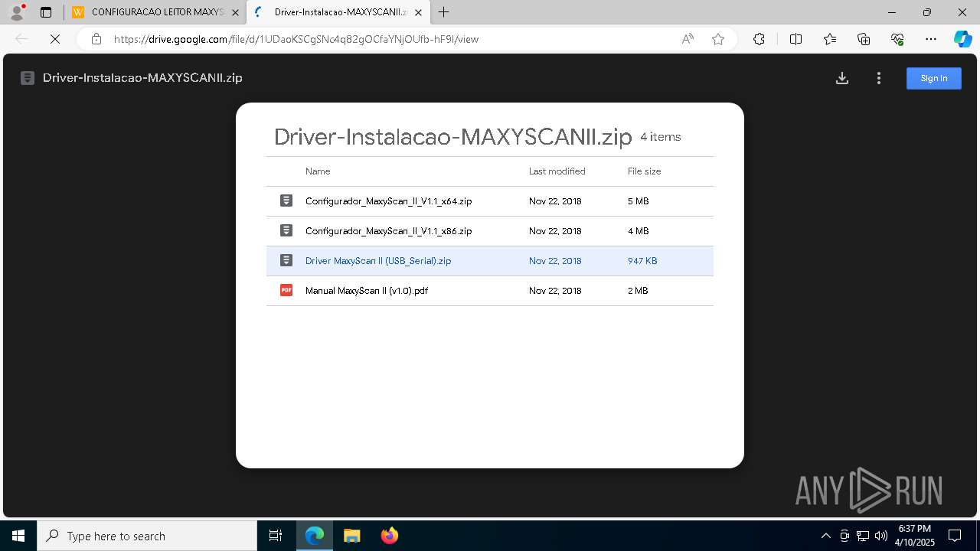Open the Copilot sidebar

click(963, 39)
